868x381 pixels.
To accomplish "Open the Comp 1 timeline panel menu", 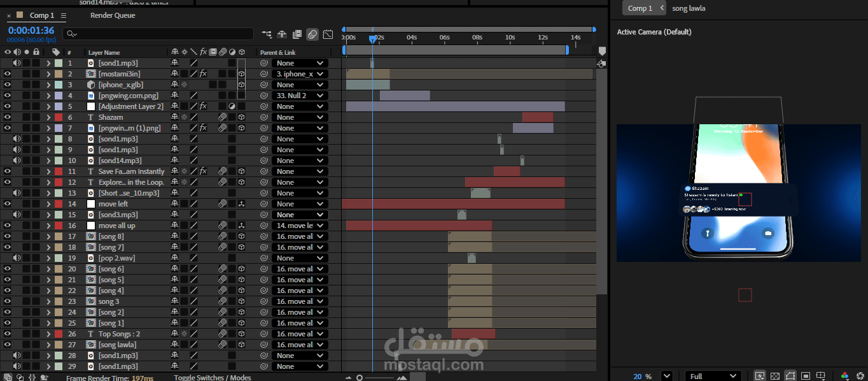I will click(x=64, y=15).
